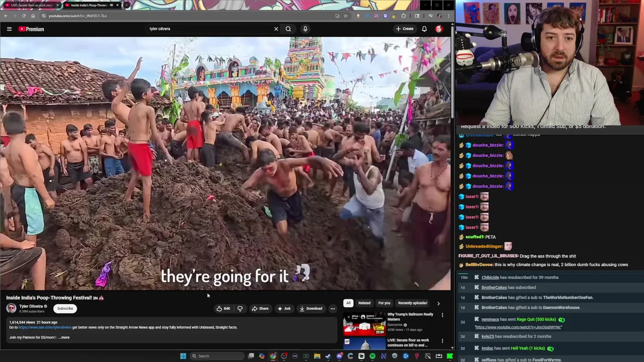Viewport: 644px width, 362px height.
Task: Open options for 'Why Trump's Ballroom' video
Action: tap(442, 315)
